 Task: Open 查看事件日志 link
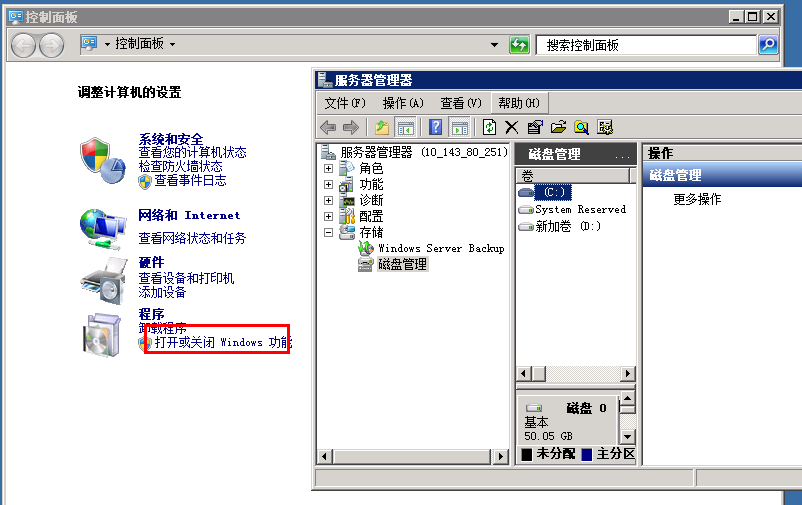tap(190, 180)
